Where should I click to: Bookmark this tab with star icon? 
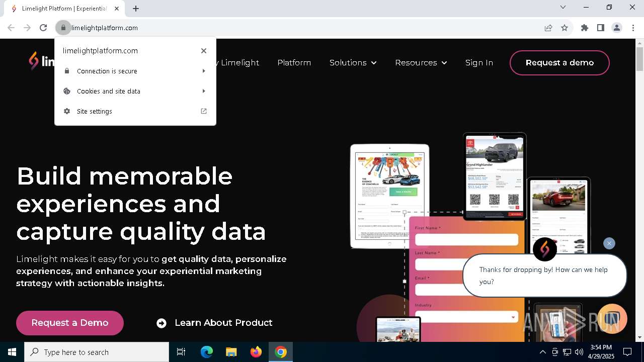(565, 28)
